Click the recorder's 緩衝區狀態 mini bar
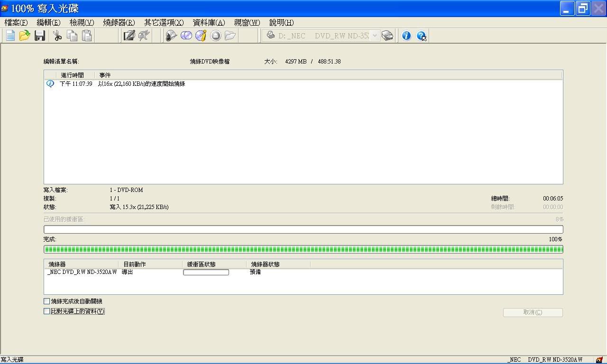 coord(206,272)
